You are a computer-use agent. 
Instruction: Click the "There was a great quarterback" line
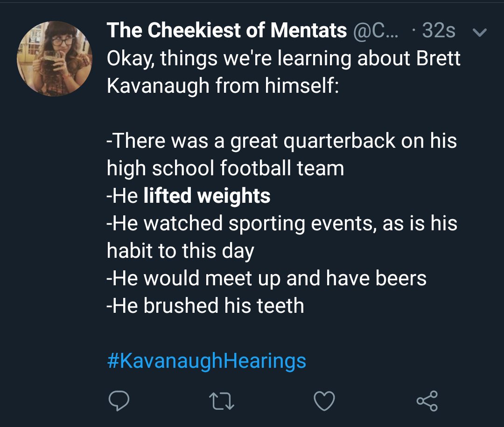282,141
